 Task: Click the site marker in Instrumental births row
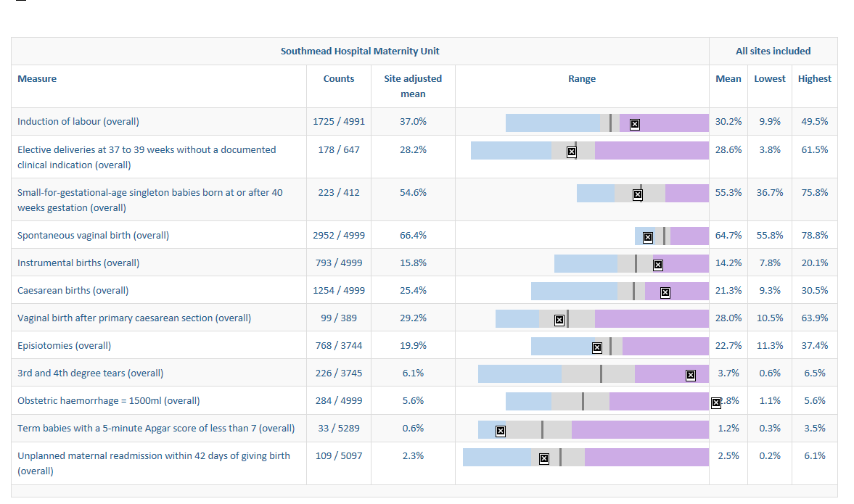coord(657,265)
